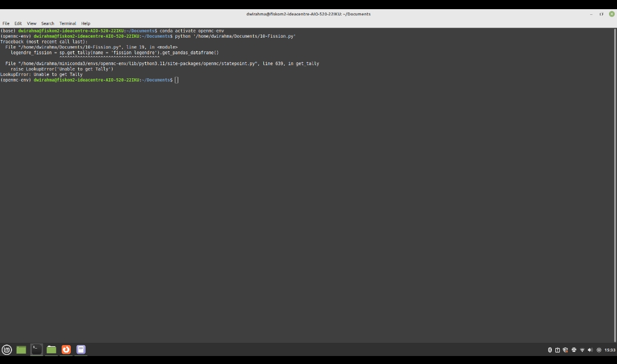This screenshot has height=364, width=617.
Task: Open the Bluetooth tray icon
Action: [550, 350]
